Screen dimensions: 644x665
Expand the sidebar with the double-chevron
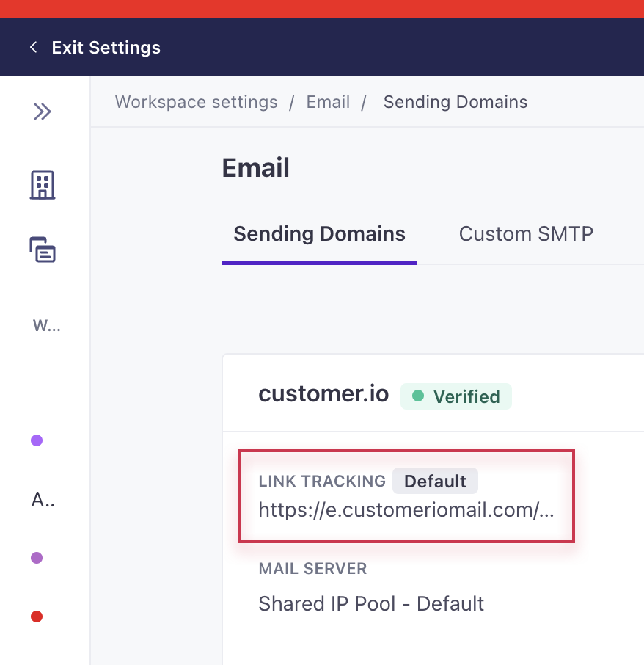pyautogui.click(x=43, y=112)
